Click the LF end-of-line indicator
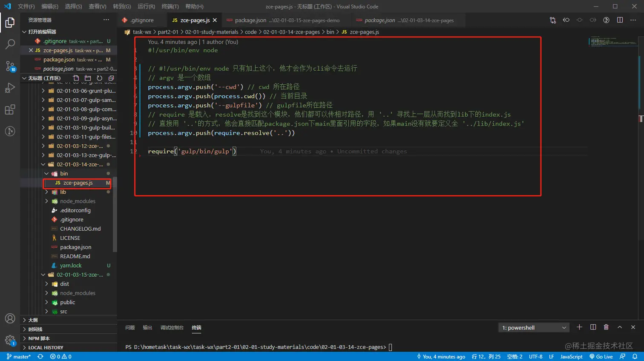The width and height of the screenshot is (644, 361). [x=552, y=357]
